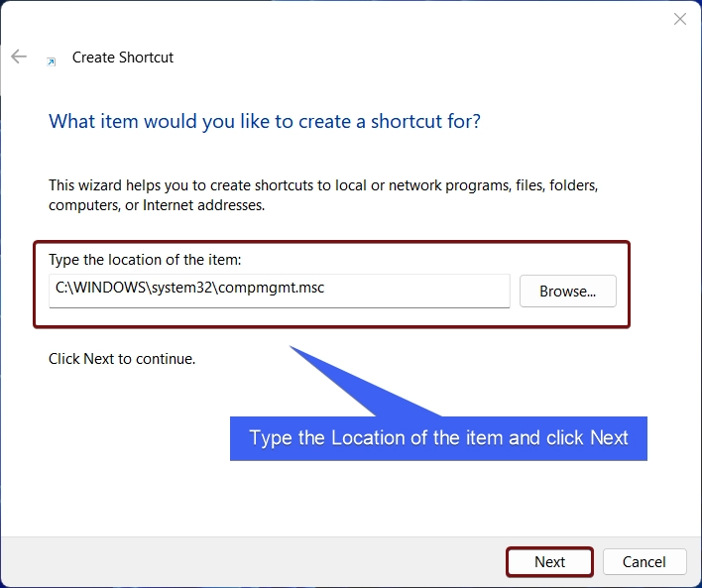Go back using the back arrow
This screenshot has width=702, height=588.
19,57
